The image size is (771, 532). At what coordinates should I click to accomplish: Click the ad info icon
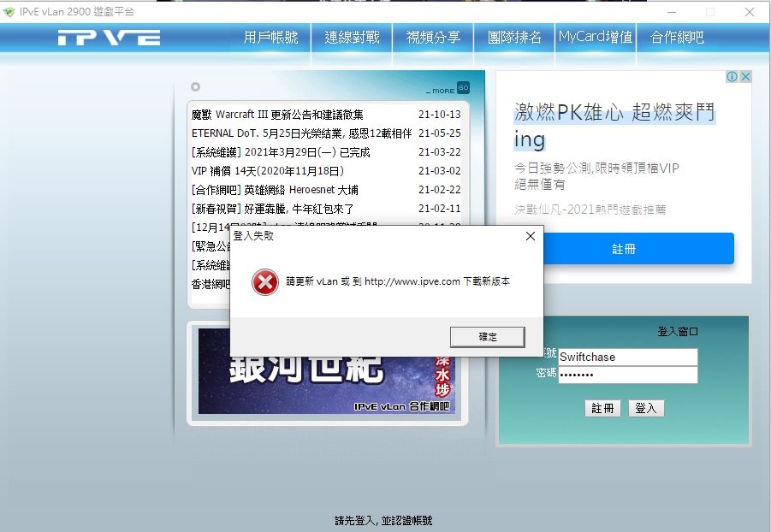pyautogui.click(x=732, y=77)
